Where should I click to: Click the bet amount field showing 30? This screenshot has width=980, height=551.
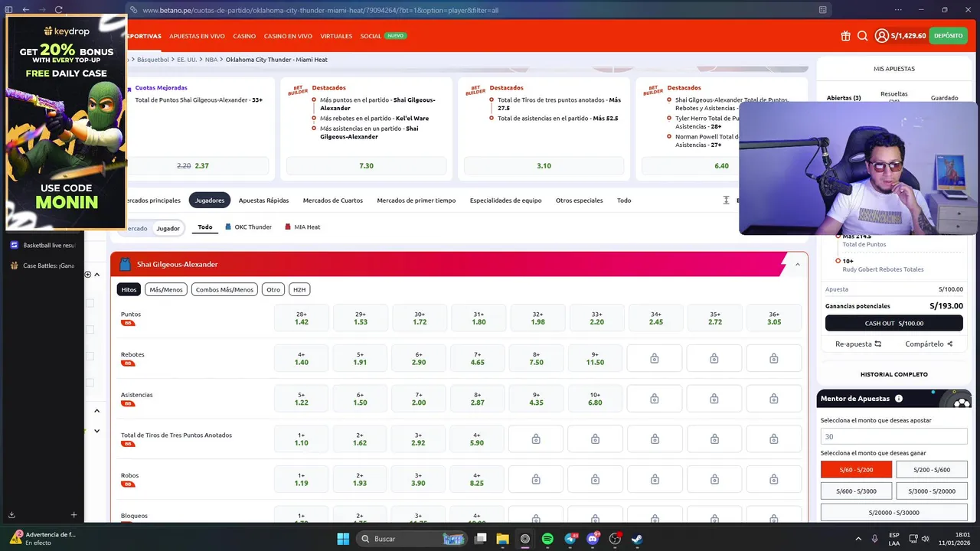[893, 437]
